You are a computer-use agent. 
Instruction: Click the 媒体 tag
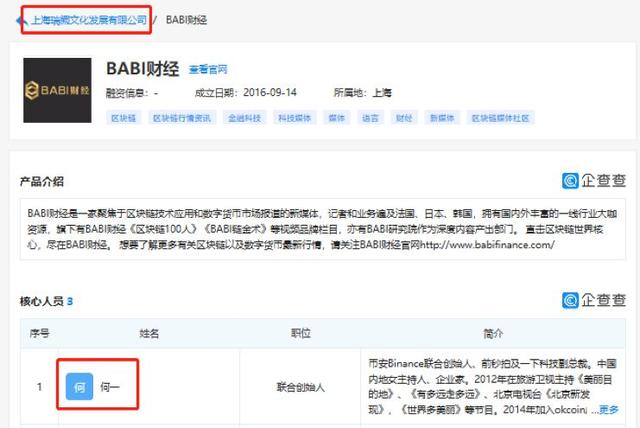[337, 117]
